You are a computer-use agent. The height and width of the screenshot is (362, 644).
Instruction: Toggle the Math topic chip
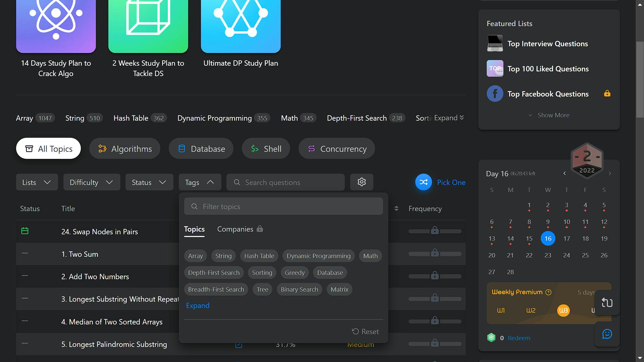370,256
